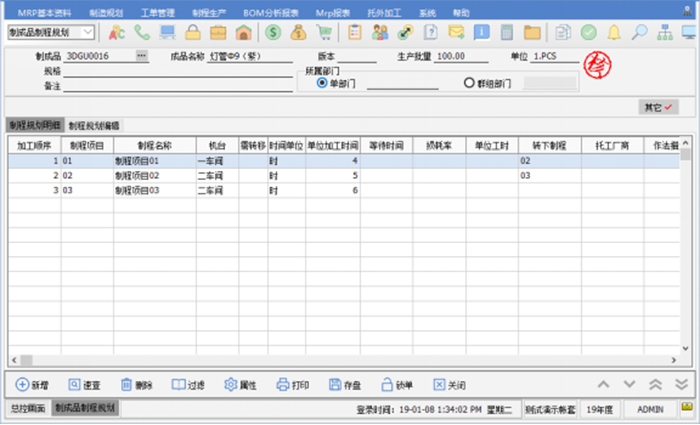Select the 群组部门 radio button
Image resolution: width=700 pixels, height=425 pixels.
[469, 84]
